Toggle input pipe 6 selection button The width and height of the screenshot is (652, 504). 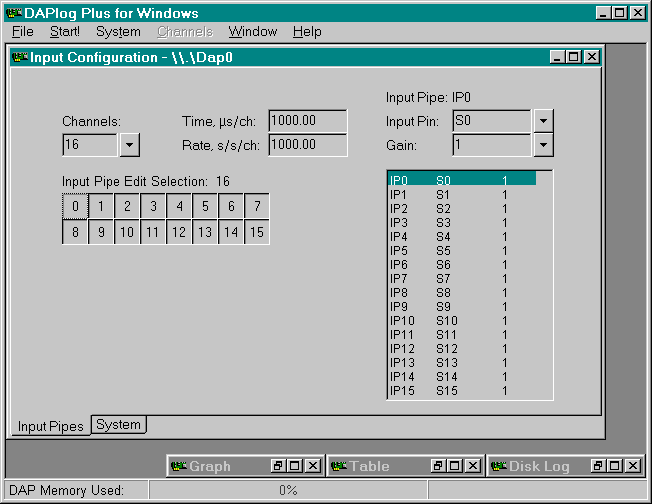[x=231, y=206]
